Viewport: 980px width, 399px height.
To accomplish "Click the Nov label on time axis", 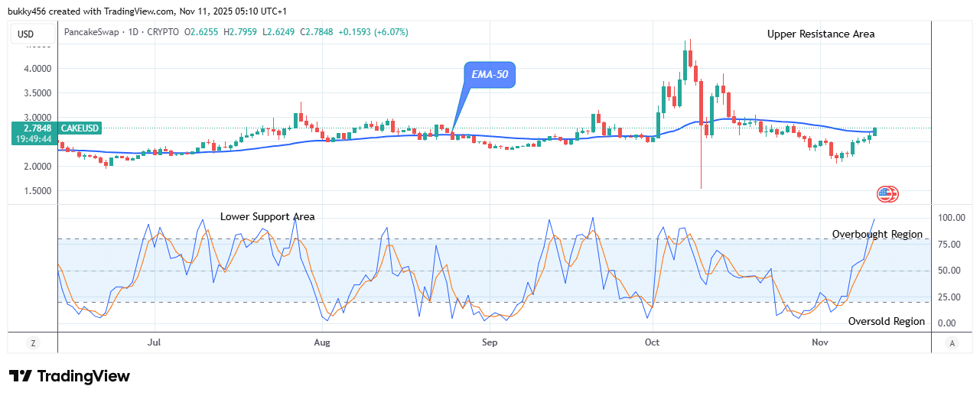I will click(819, 343).
